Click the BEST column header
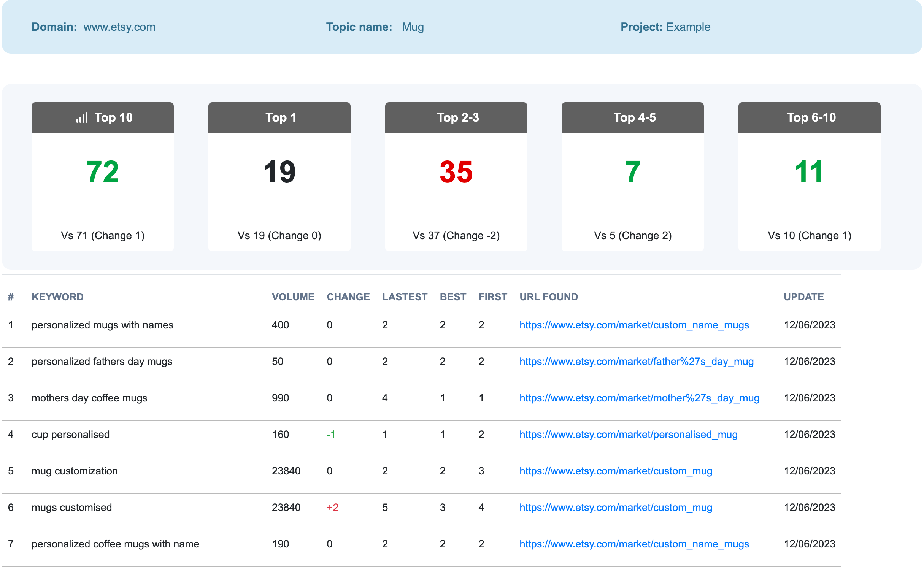The width and height of the screenshot is (924, 568). pyautogui.click(x=454, y=297)
